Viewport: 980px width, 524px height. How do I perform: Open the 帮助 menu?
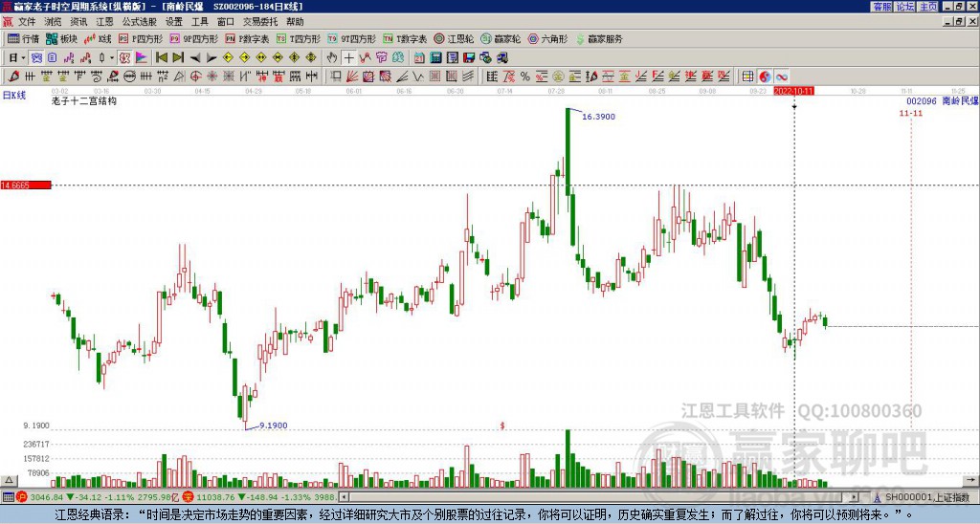295,22
